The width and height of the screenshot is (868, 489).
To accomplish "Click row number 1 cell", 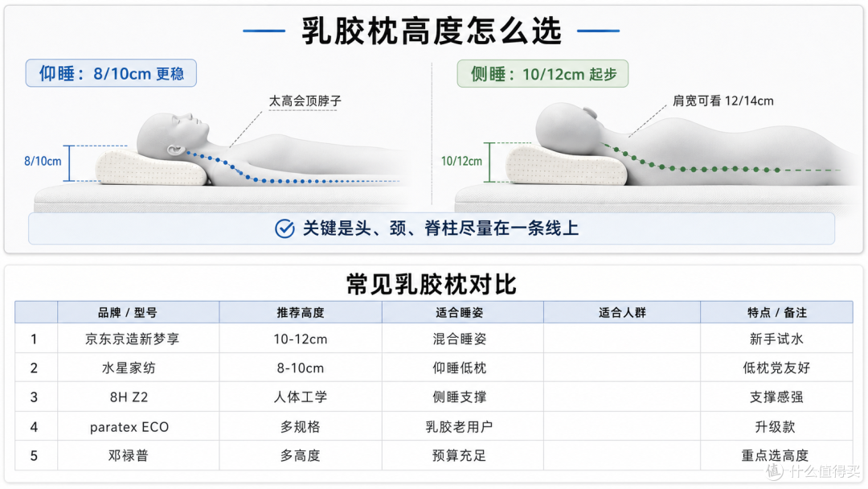I will 35,339.
